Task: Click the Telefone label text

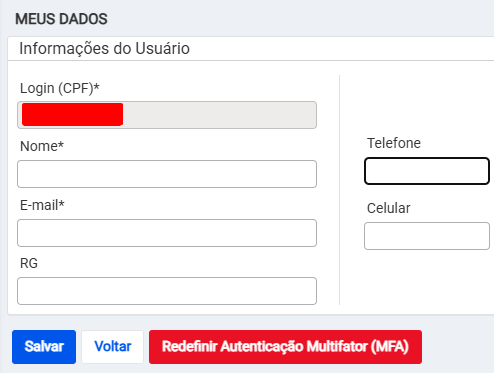Action: coord(394,143)
